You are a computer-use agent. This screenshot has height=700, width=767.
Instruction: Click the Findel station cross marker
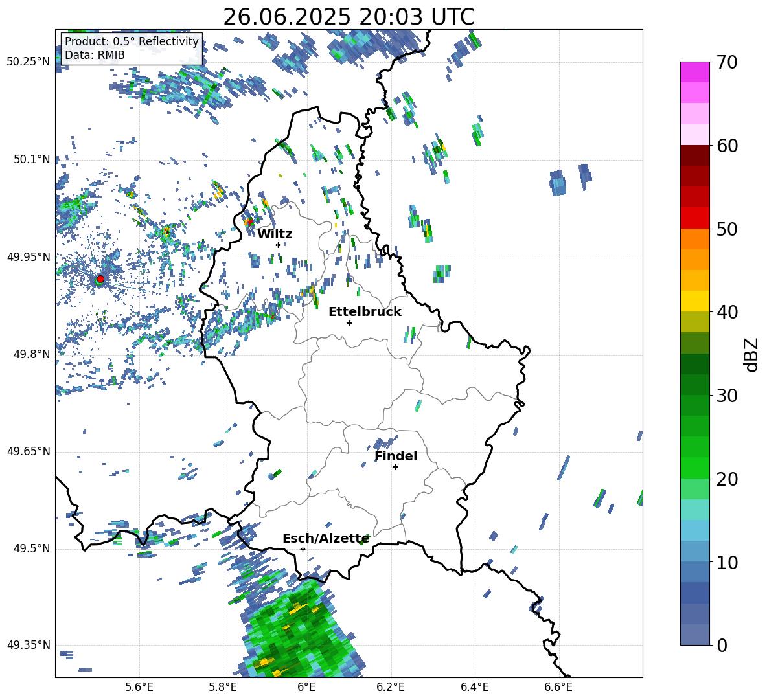click(395, 468)
